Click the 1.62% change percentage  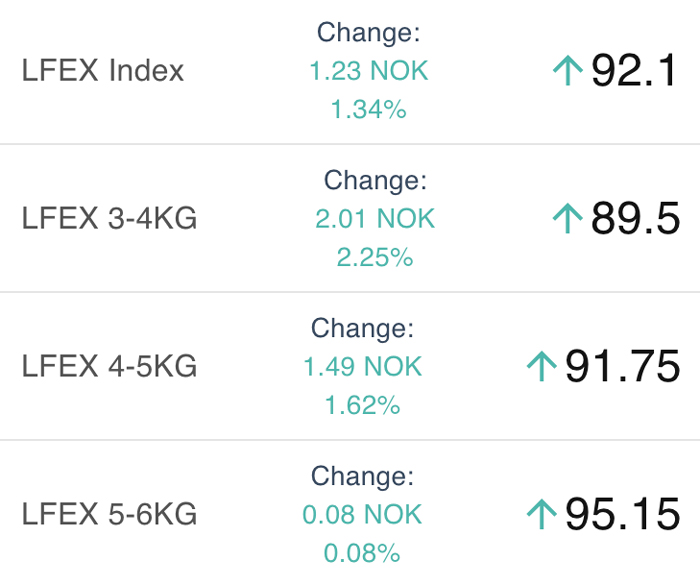362,405
